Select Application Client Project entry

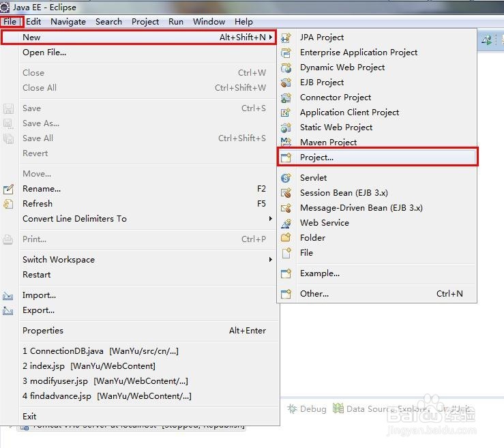[x=376, y=113]
